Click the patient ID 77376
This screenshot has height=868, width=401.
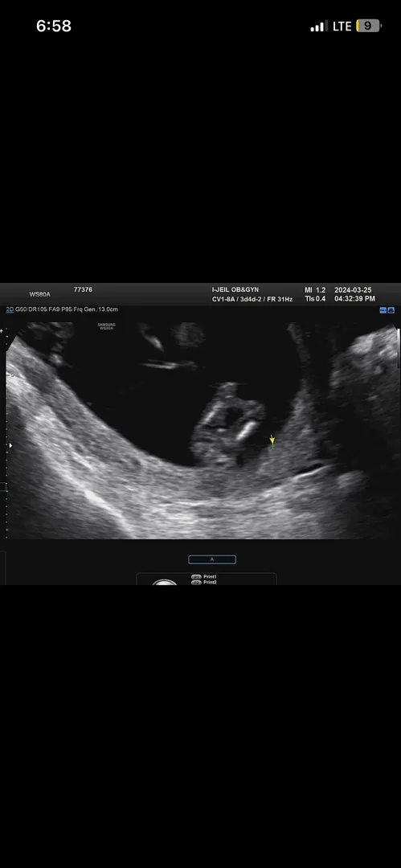point(83,289)
